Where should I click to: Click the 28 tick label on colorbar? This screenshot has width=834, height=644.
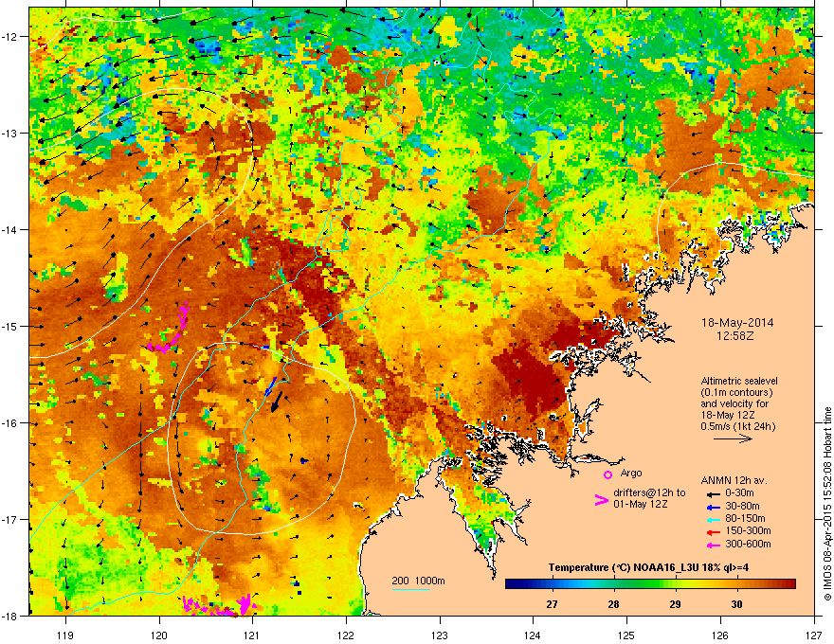(613, 604)
